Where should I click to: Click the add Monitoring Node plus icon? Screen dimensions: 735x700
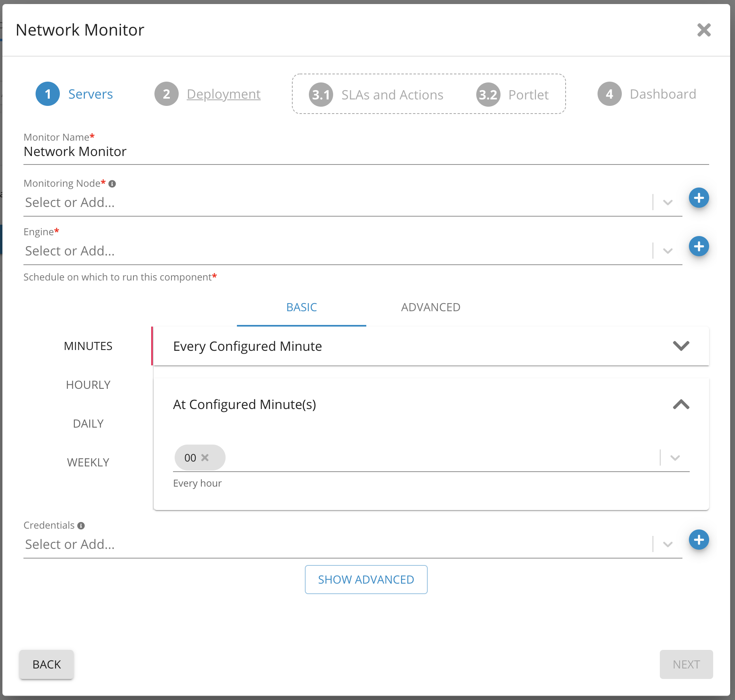click(699, 198)
